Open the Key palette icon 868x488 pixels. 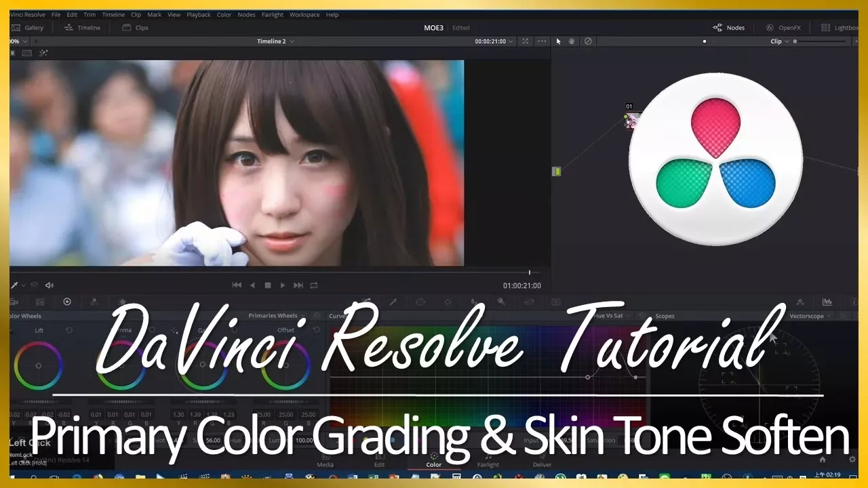tap(501, 302)
